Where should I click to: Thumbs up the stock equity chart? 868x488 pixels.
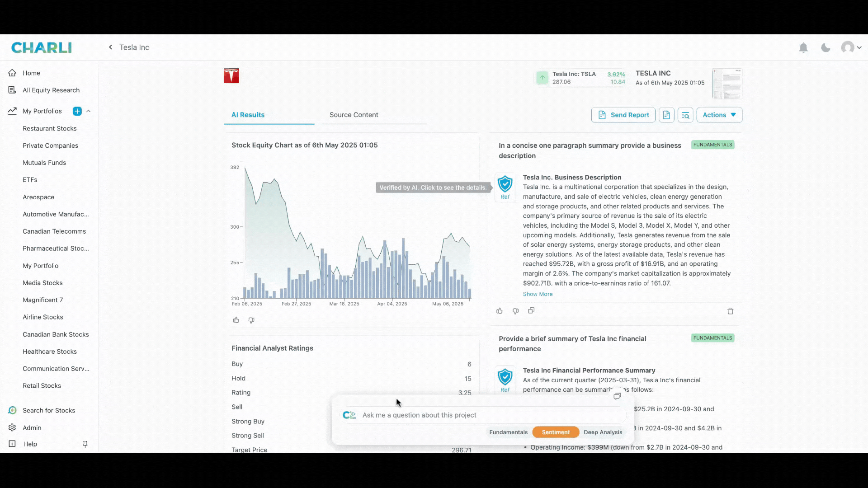tap(236, 320)
